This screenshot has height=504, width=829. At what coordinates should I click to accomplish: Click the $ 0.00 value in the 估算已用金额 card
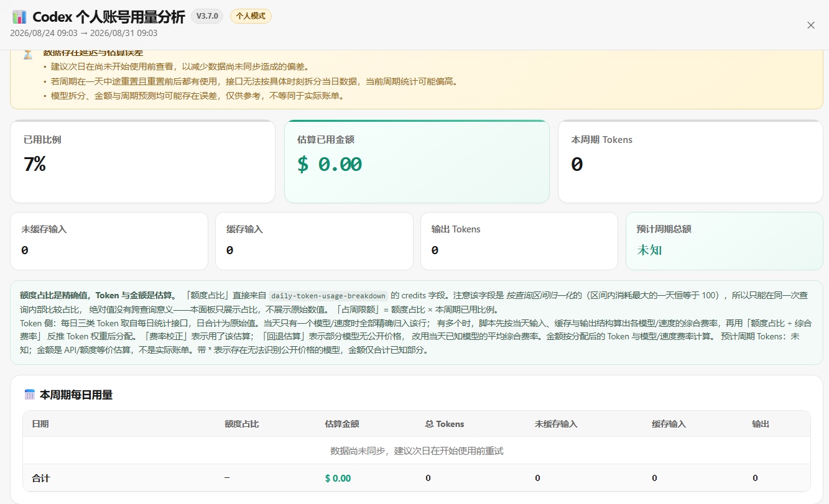(x=330, y=164)
